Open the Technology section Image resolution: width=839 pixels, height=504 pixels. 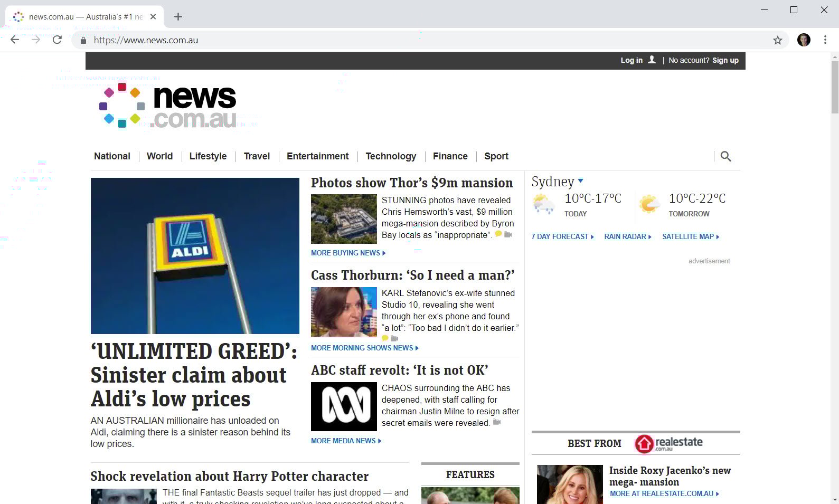point(391,156)
